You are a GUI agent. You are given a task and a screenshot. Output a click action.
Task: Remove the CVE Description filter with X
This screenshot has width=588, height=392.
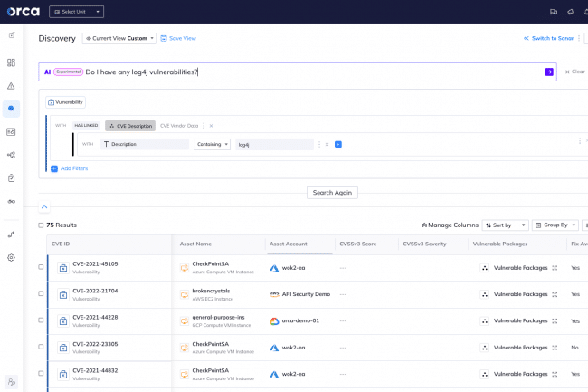(211, 126)
